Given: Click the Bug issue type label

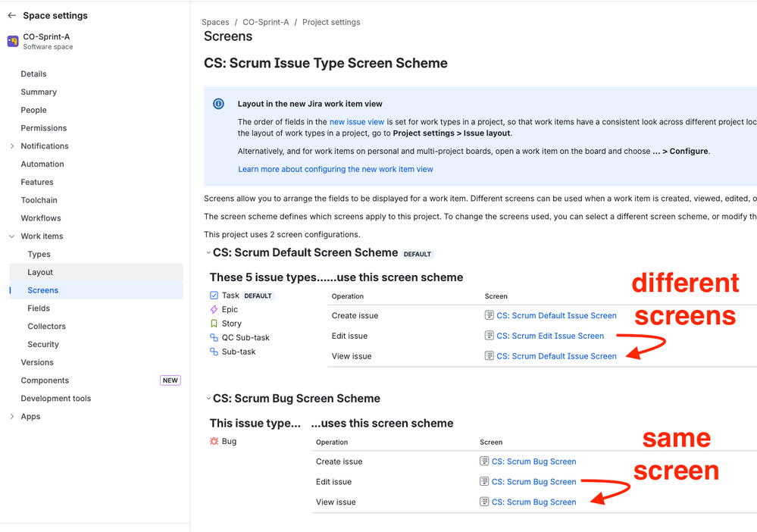Looking at the screenshot, I should (x=230, y=441).
